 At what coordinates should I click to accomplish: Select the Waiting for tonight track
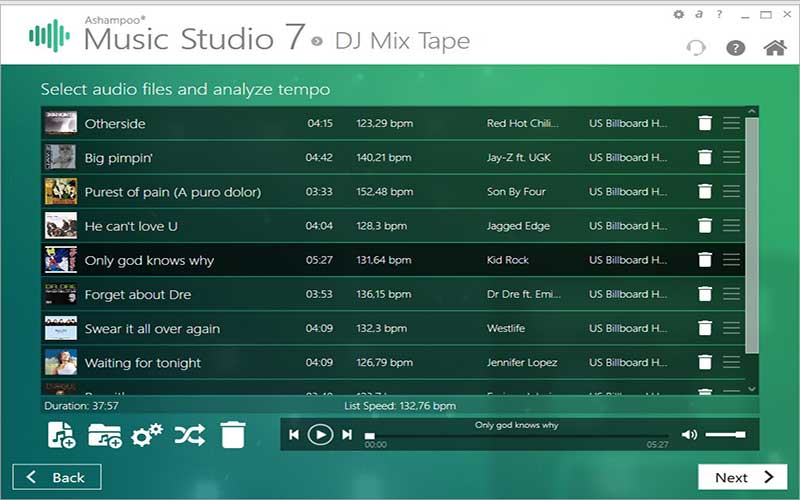click(143, 363)
